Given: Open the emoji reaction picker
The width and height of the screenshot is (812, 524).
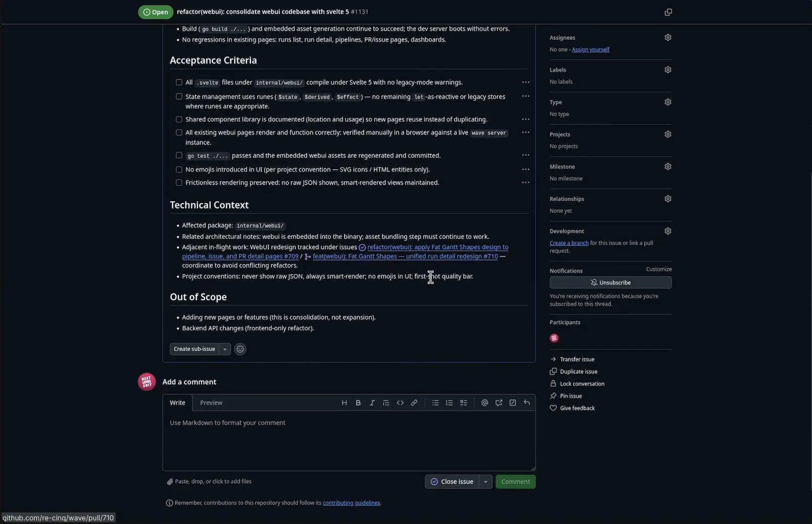Looking at the screenshot, I should (x=240, y=349).
